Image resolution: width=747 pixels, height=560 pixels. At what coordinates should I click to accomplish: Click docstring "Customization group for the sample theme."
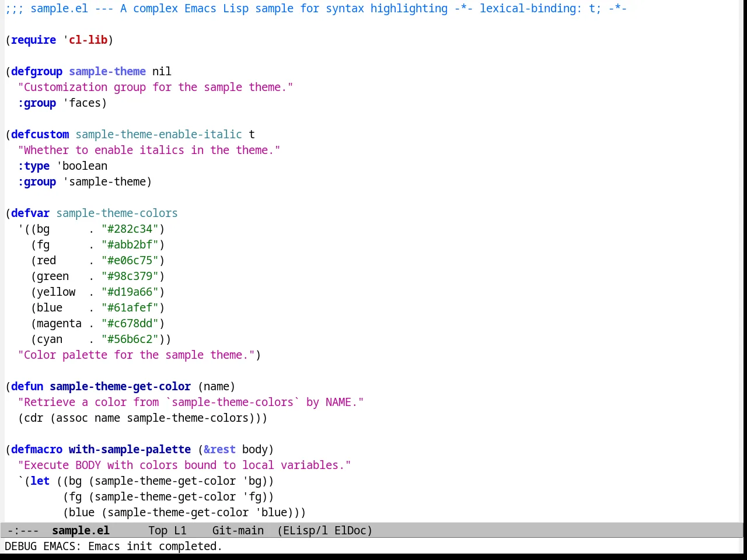[155, 87]
